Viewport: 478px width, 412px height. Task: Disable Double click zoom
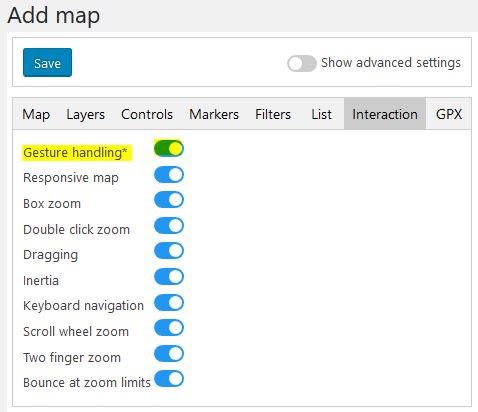point(169,226)
